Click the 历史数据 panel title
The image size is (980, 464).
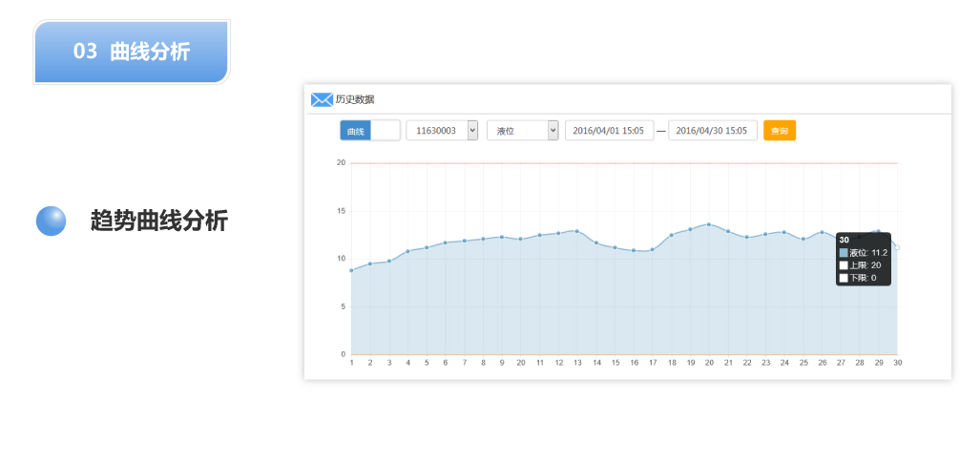355,99
